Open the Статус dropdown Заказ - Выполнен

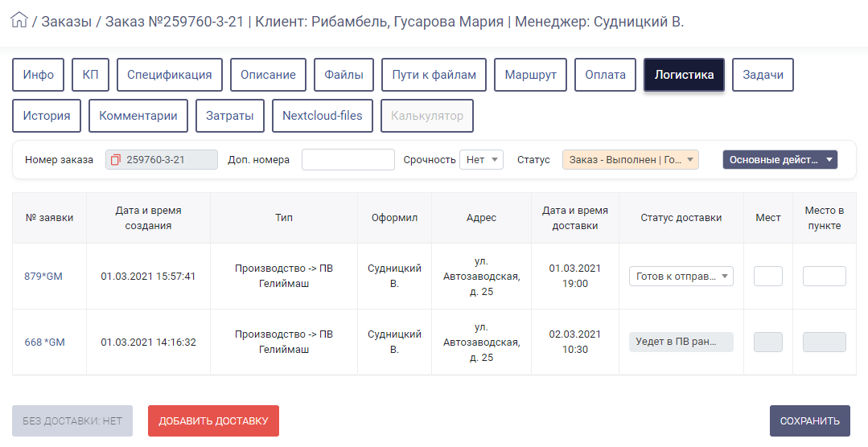(x=631, y=160)
